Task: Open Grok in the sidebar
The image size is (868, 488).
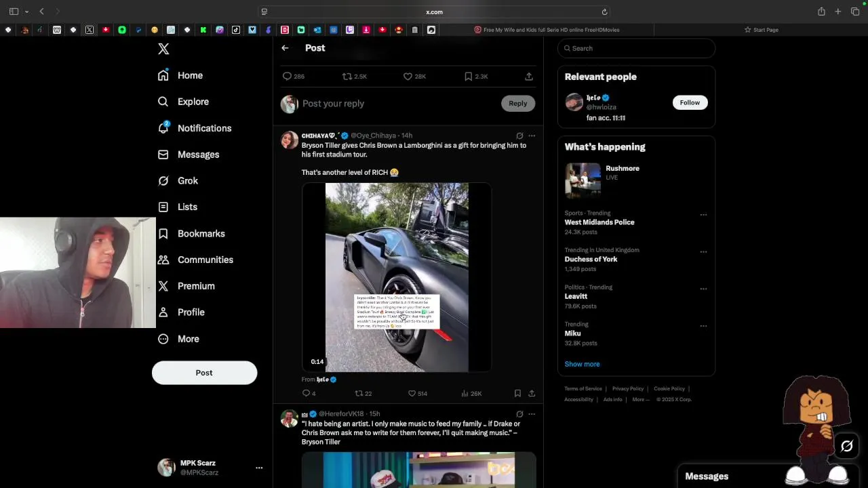Action: pos(178,181)
